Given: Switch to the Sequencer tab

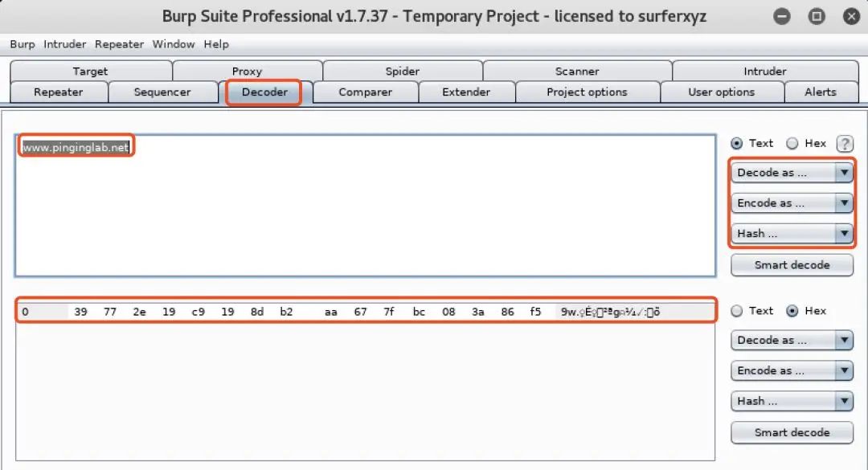Looking at the screenshot, I should [162, 92].
